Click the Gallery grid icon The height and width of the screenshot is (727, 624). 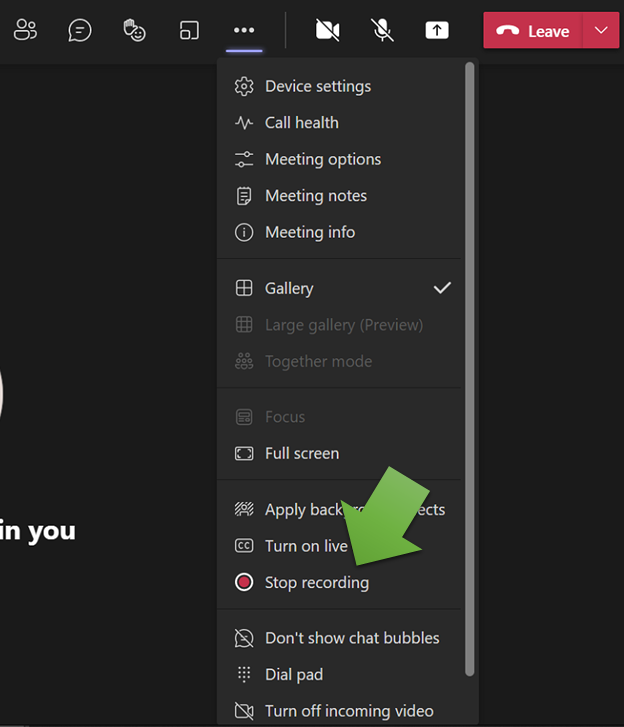point(244,288)
